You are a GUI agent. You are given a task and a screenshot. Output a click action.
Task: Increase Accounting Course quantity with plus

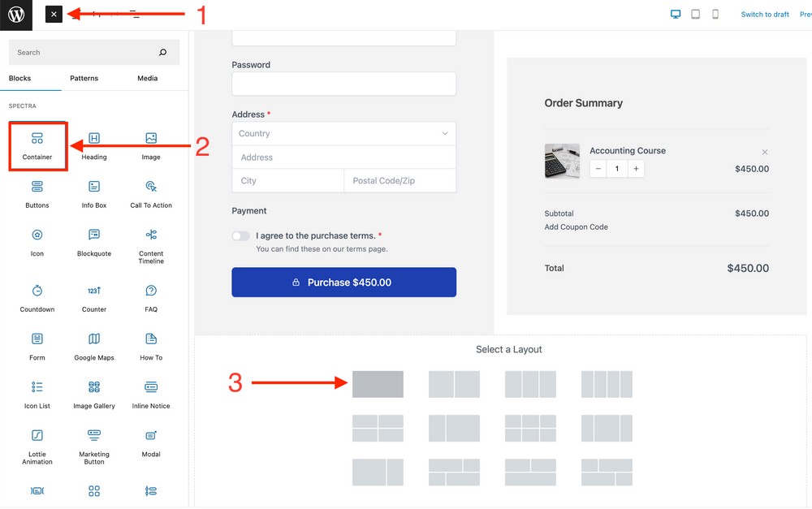coord(636,169)
